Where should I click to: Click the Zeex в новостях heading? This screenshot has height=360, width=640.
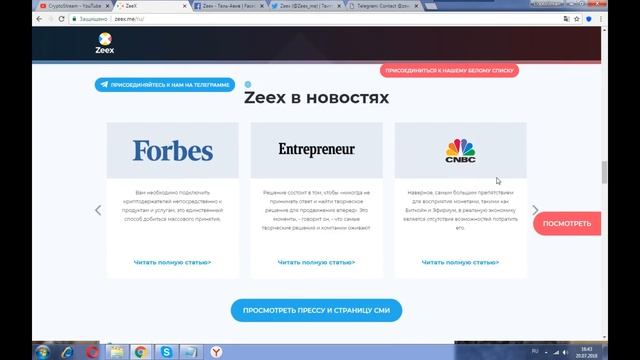click(316, 98)
